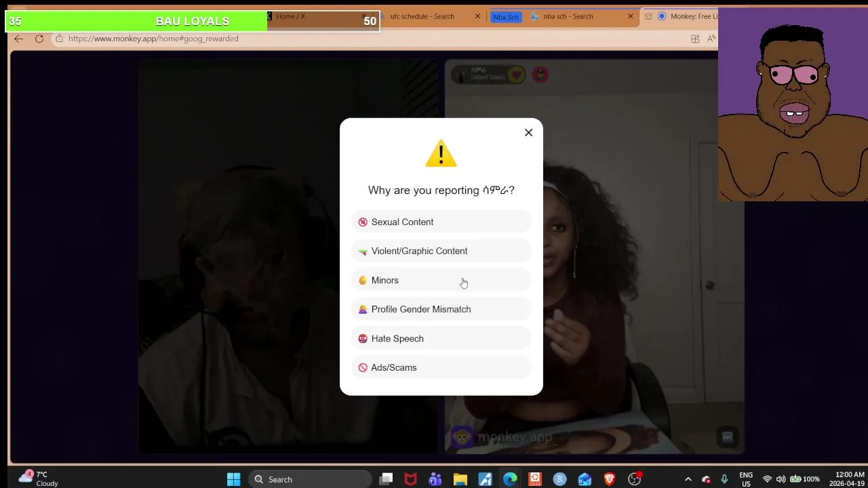Screen dimensions: 868x488
Task: Close the ufc schedule search tab
Action: coord(477,16)
